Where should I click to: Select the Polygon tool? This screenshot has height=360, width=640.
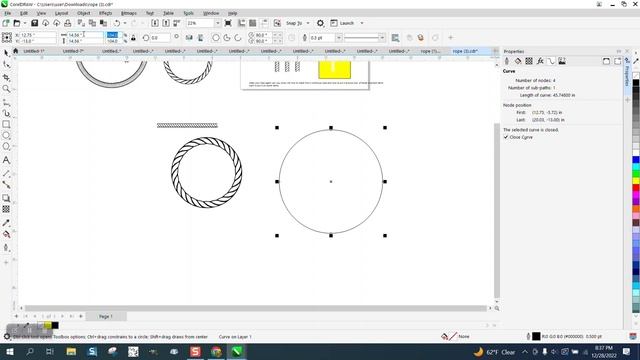pyautogui.click(x=6, y=146)
